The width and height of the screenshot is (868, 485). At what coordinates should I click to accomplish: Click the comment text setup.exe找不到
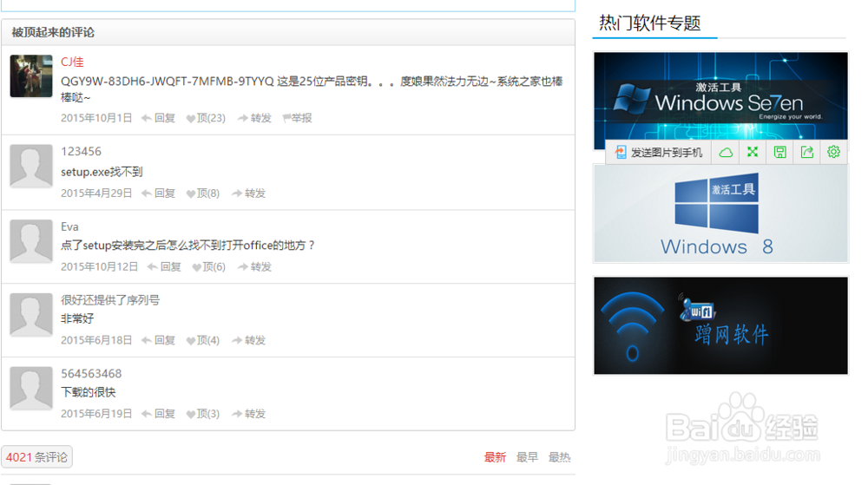(x=102, y=172)
